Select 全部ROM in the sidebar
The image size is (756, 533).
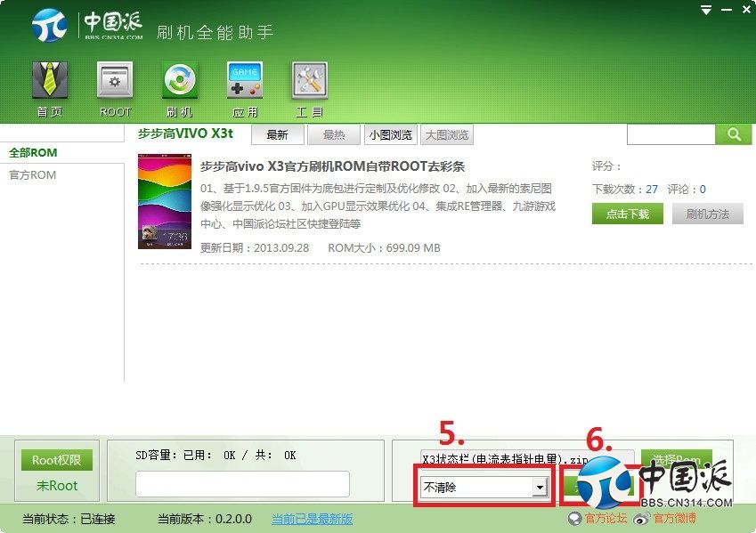pos(33,153)
